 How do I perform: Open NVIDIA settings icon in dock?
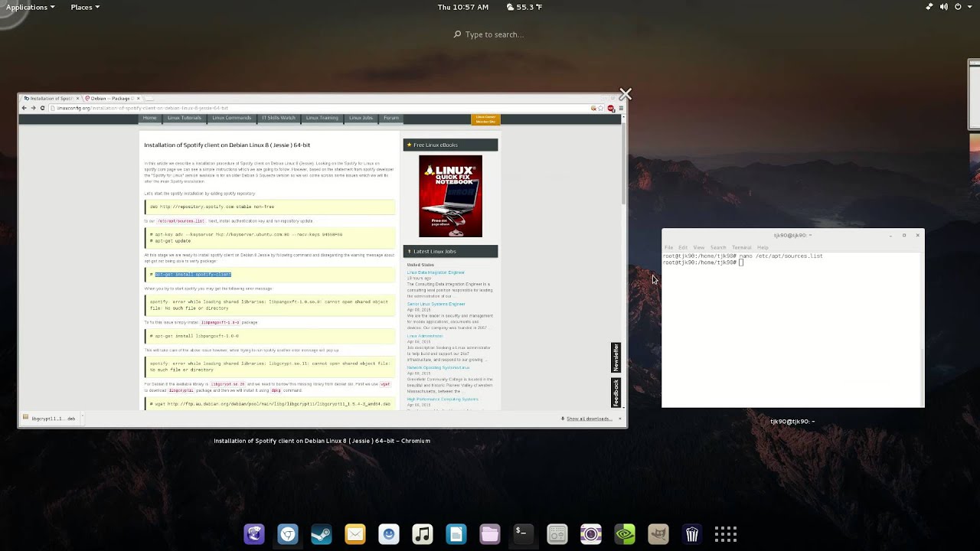pyautogui.click(x=625, y=534)
